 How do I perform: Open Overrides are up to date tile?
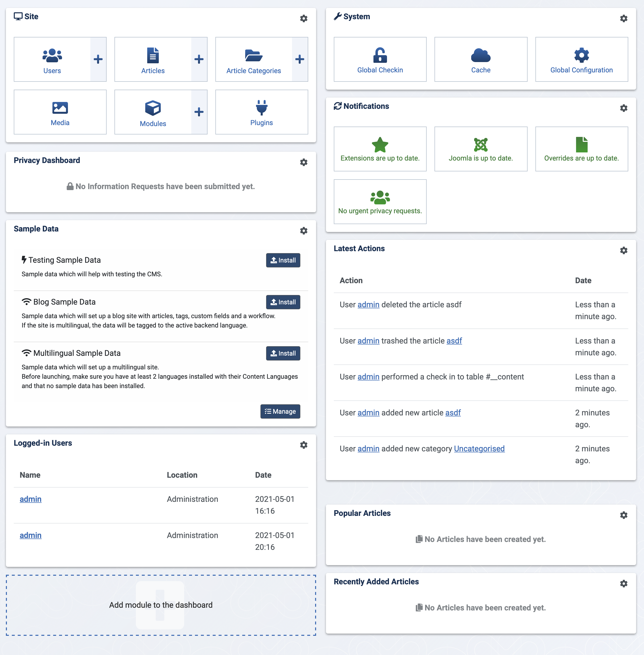(x=581, y=149)
